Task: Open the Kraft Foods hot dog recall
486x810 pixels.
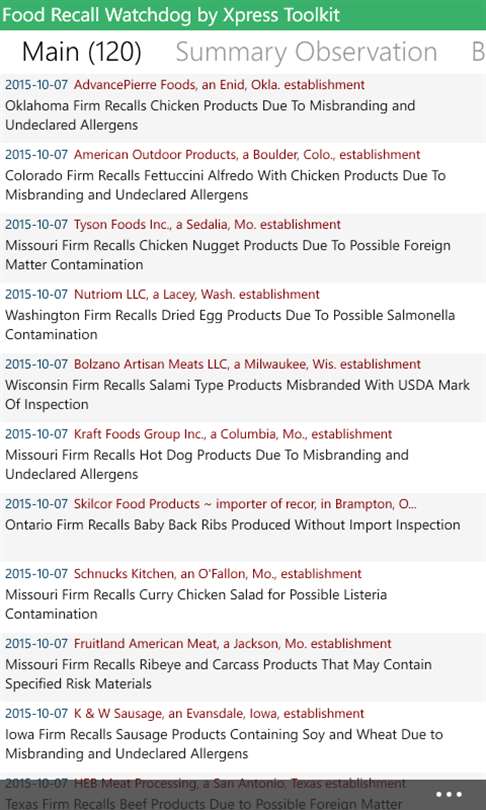Action: click(243, 454)
